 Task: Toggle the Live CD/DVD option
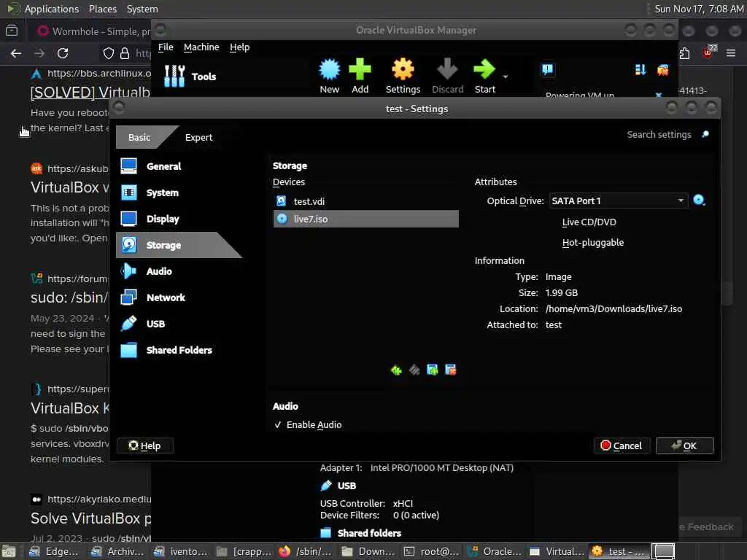pyautogui.click(x=589, y=222)
